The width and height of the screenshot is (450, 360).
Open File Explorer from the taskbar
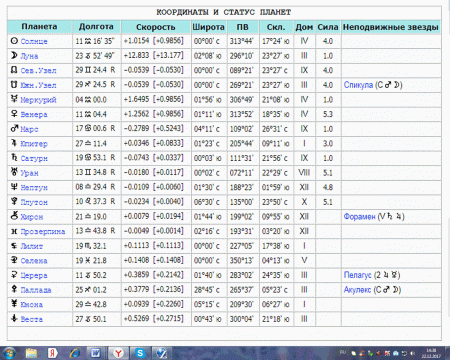[31, 353]
